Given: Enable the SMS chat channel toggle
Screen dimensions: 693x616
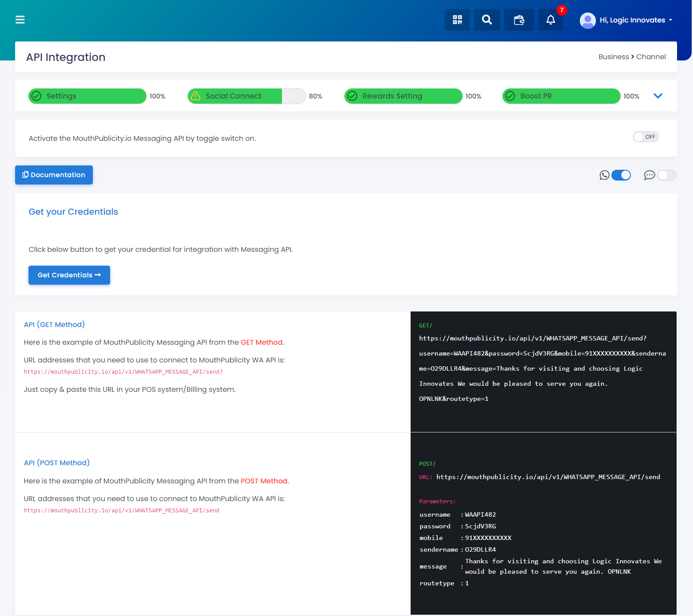Looking at the screenshot, I should [667, 175].
